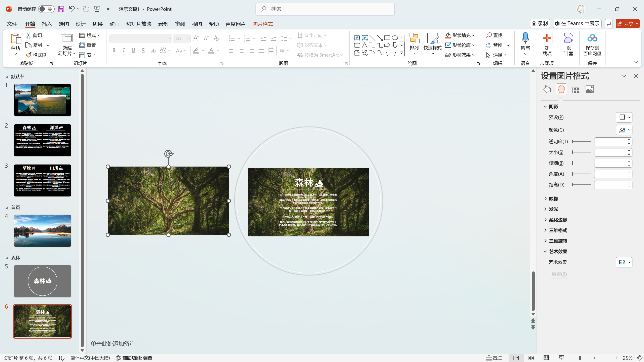Click the zoom slider in status bar
Image resolution: width=644 pixels, height=362 pixels.
pos(594,358)
